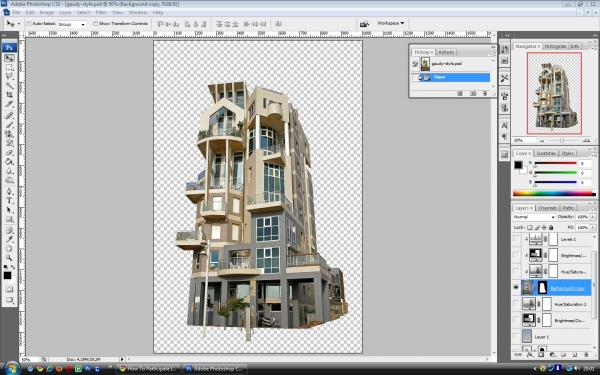Switch to the Histogram tab
Viewport: 600px width, 375px height.
click(x=555, y=46)
